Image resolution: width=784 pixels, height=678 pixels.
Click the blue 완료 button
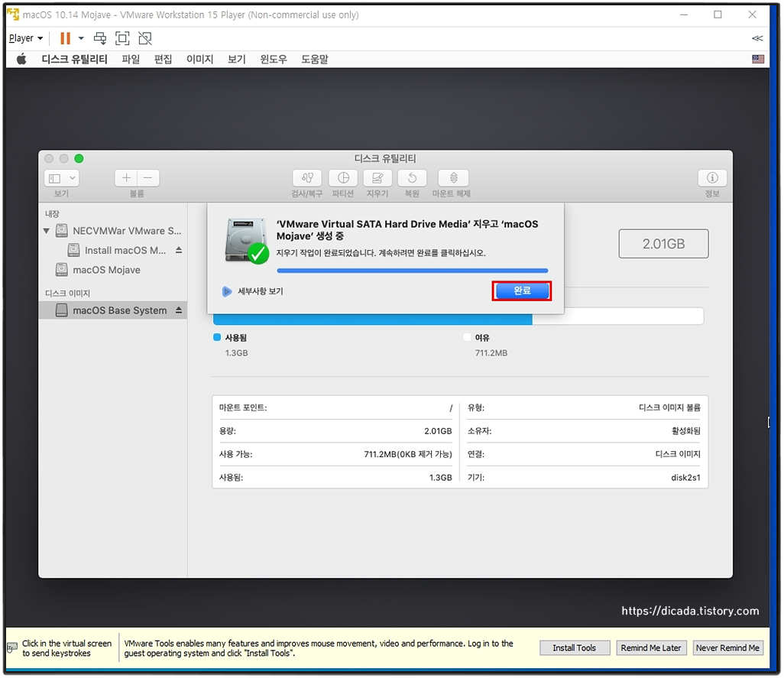[521, 290]
